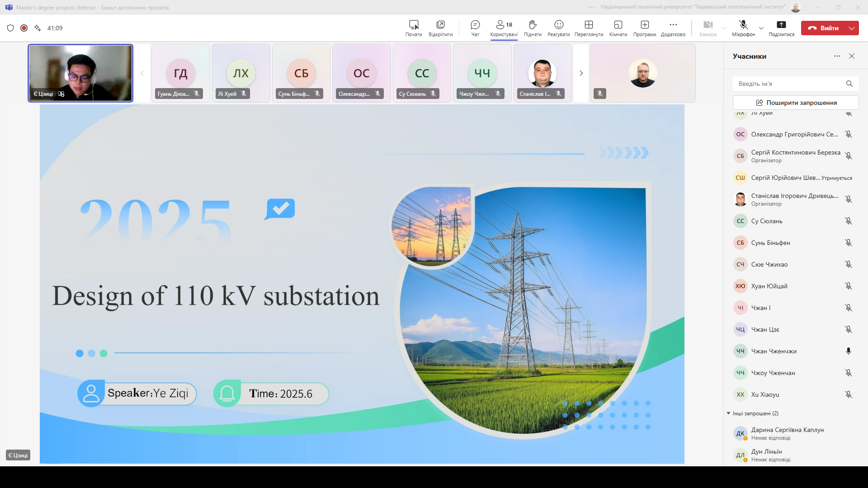Viewport: 868px width, 488px height.
Task: Open participants panel more options ellipsis
Action: 837,56
